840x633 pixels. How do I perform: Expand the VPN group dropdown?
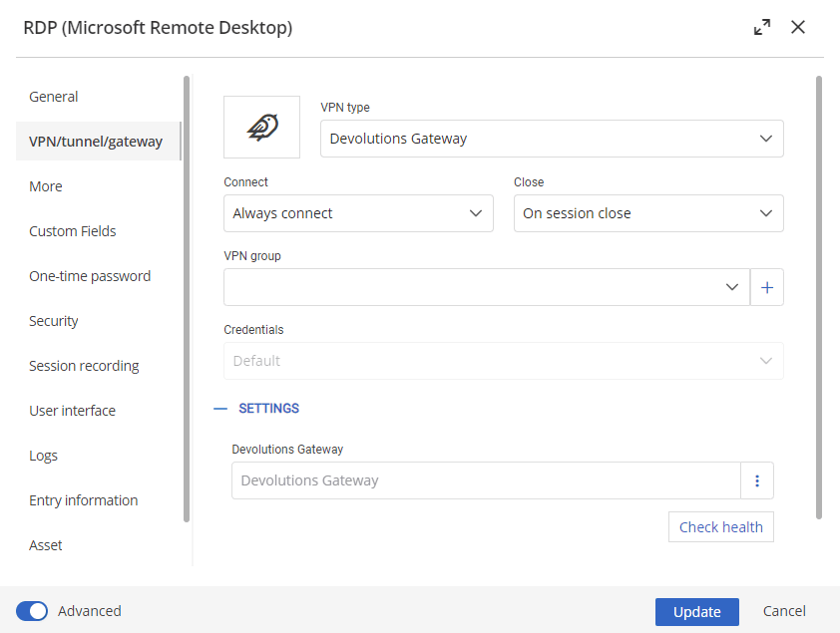[x=731, y=287]
